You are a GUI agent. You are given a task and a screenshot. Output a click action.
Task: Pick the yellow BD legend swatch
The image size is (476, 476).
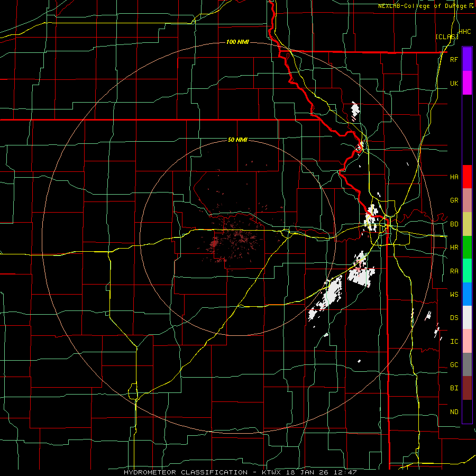[467, 224]
